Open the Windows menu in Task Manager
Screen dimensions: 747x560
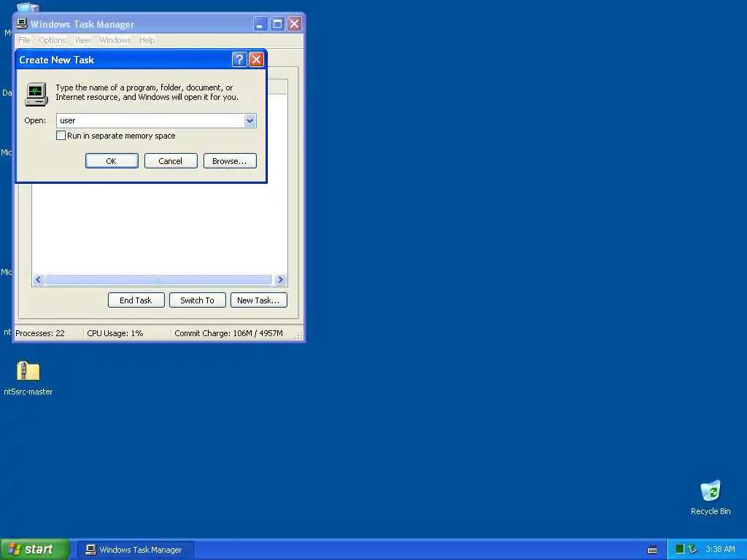click(115, 40)
